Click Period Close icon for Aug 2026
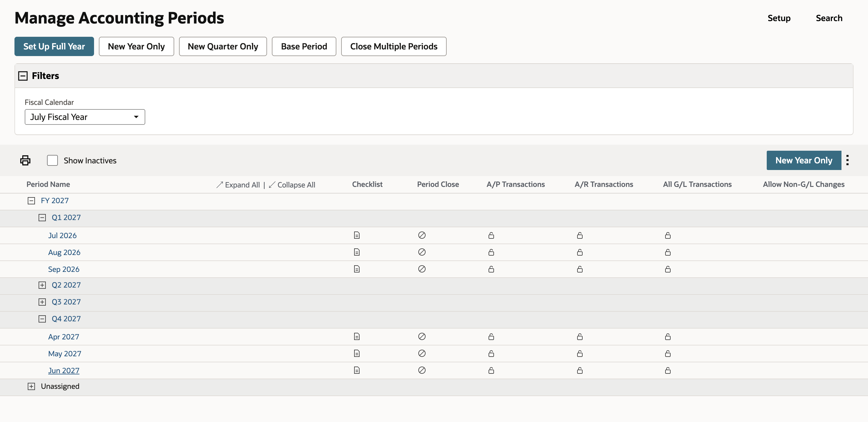 click(x=422, y=252)
